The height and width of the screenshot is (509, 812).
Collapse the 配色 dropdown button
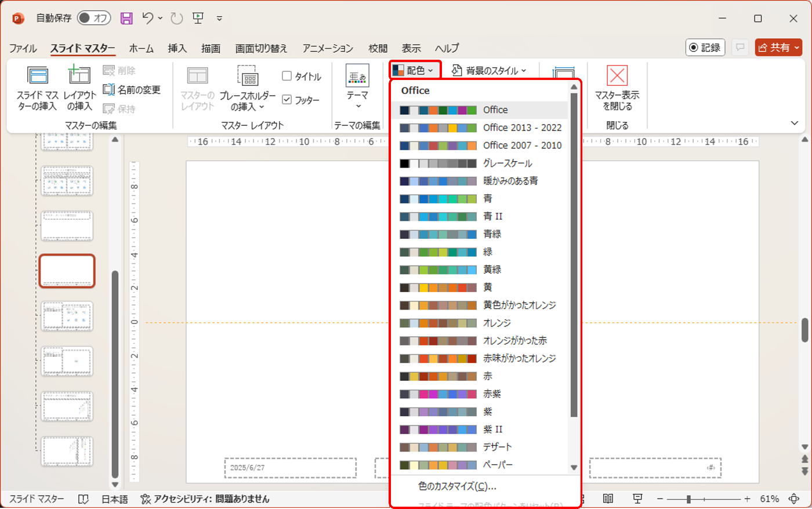pos(414,70)
